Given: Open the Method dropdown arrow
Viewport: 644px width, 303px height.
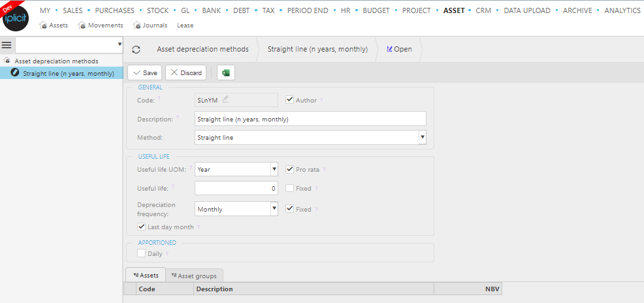Looking at the screenshot, I should tap(422, 138).
